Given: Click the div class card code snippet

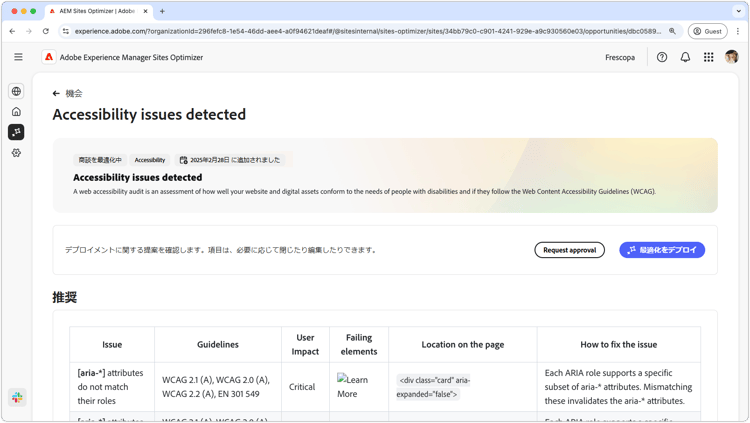Looking at the screenshot, I should (x=433, y=387).
